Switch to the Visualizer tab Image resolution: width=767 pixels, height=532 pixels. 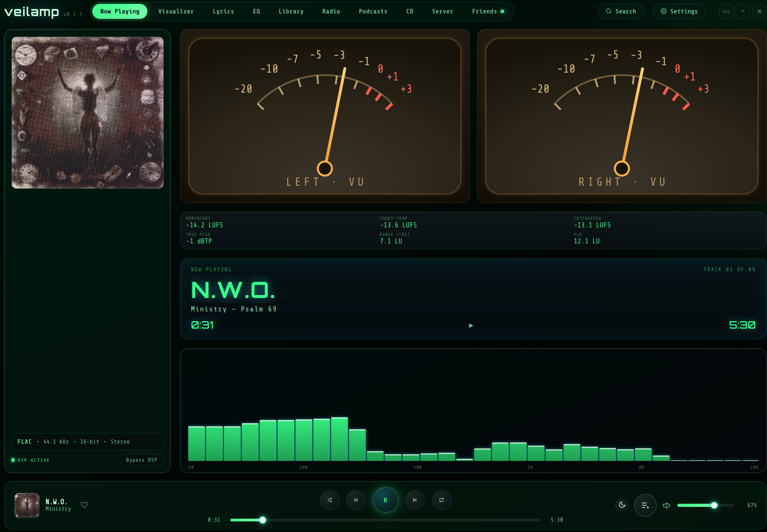(x=176, y=11)
